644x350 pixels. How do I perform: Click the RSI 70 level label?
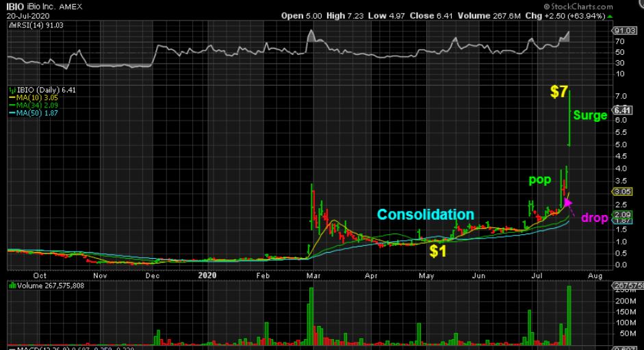(x=620, y=41)
